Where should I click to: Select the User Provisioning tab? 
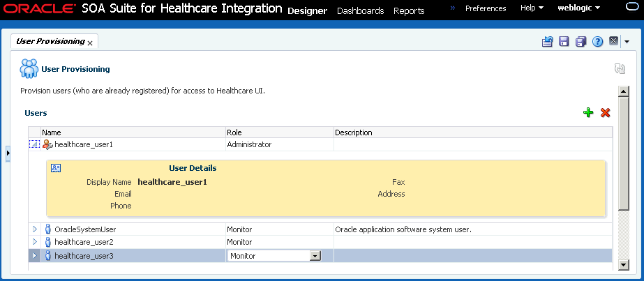point(50,41)
